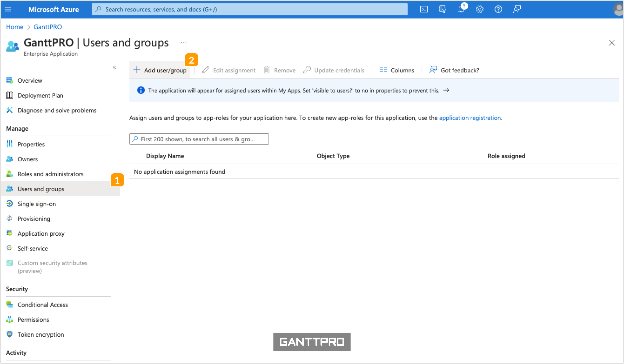
Task: Click Home in the breadcrumb
Action: (x=15, y=27)
